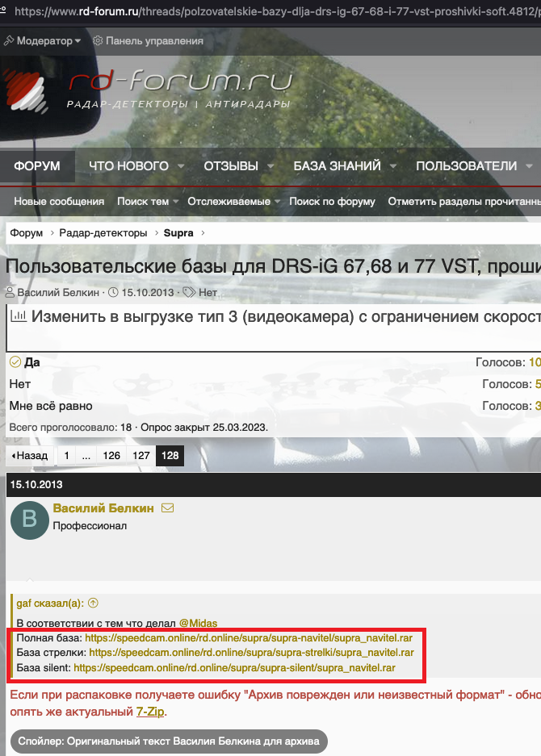Click the Назад pagination button

[29, 456]
